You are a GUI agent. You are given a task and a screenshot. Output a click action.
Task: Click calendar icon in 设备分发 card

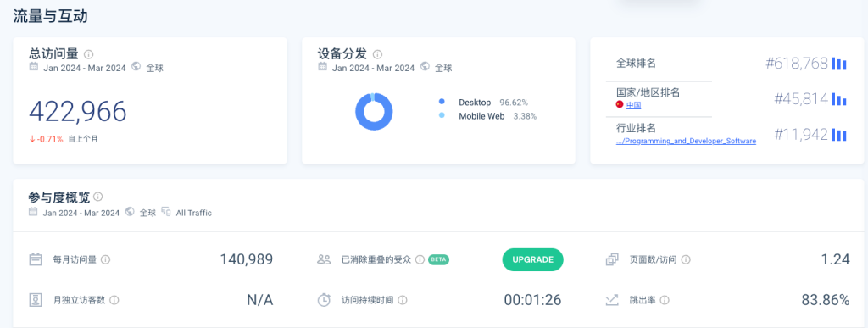(x=323, y=67)
